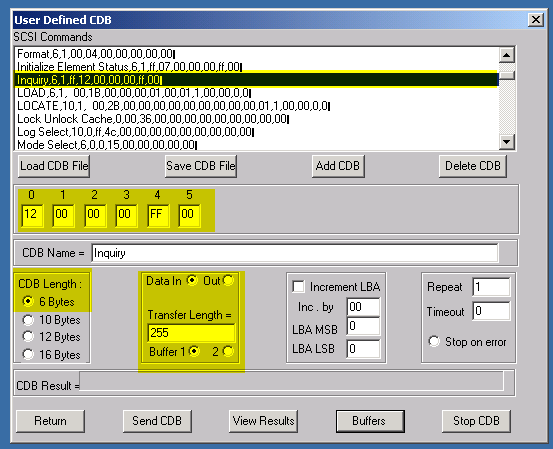Select the Lock Unlock Cache row
This screenshot has height=449, width=553.
tap(256, 119)
